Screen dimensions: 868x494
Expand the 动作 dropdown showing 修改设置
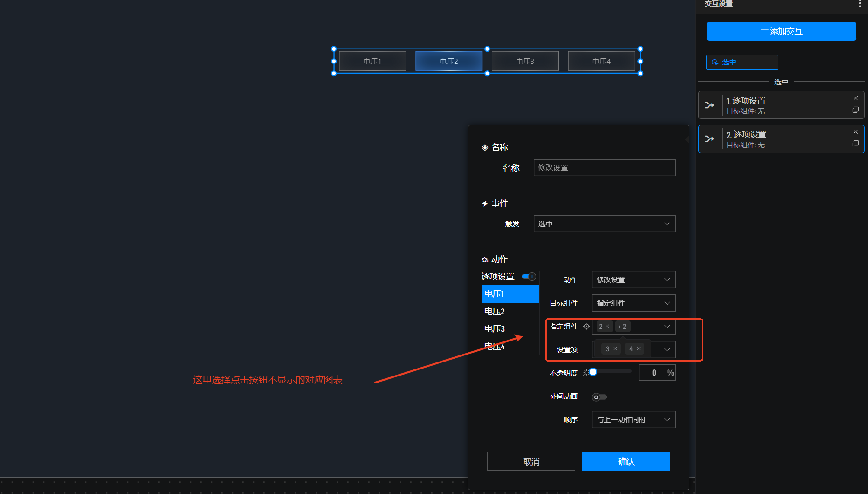click(633, 280)
